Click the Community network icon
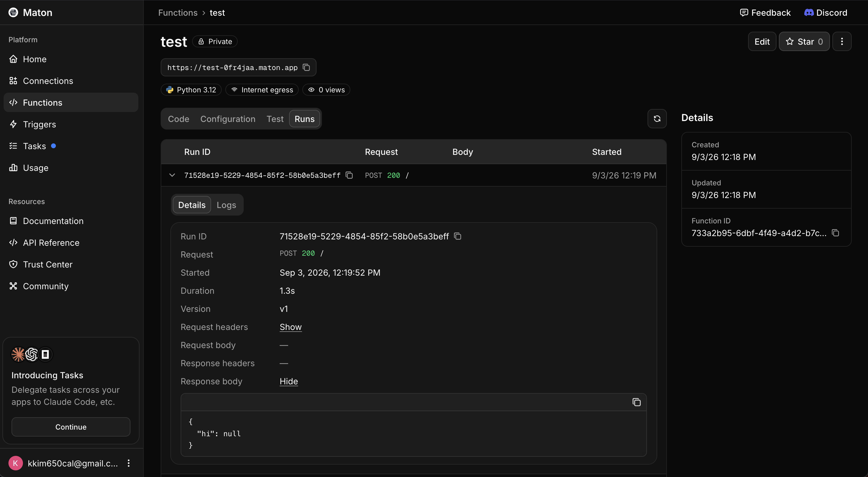This screenshot has width=868, height=477. coord(13,286)
